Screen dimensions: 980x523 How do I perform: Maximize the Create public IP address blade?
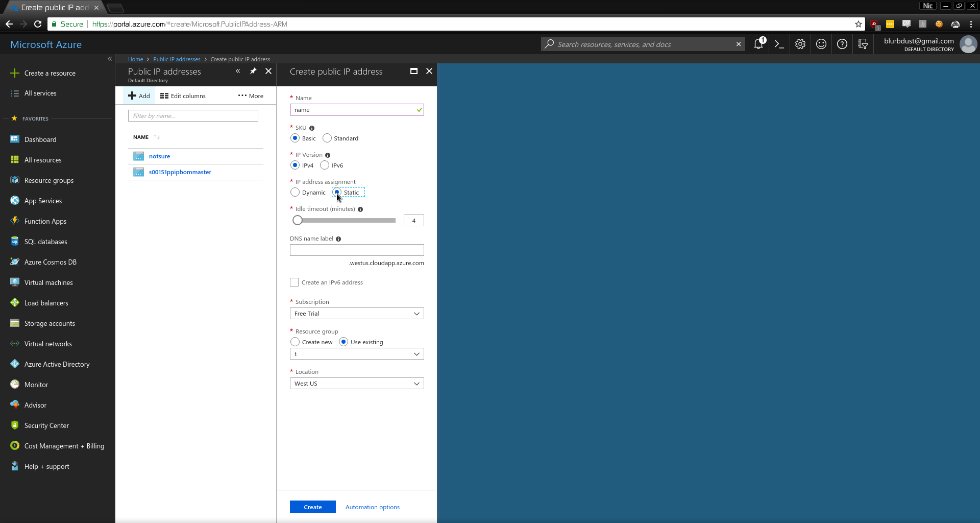[x=414, y=71]
